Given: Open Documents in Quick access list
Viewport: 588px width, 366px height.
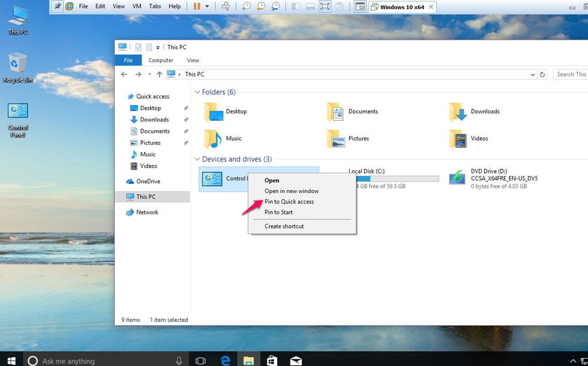Looking at the screenshot, I should 155,132.
